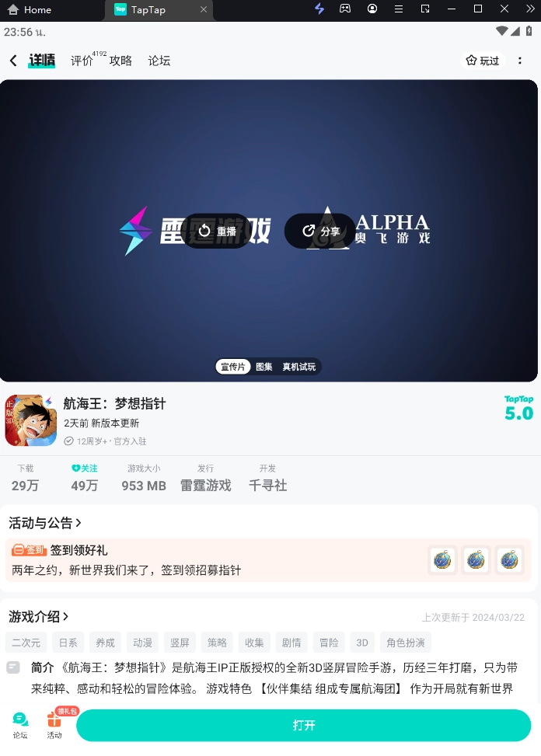The image size is (541, 756).
Task: Expand the 游戏介绍 section
Action: pos(39,616)
